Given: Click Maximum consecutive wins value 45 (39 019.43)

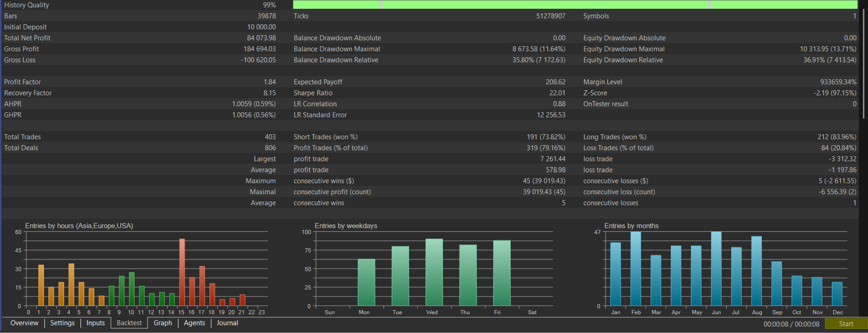Looking at the screenshot, I should 544,181.
